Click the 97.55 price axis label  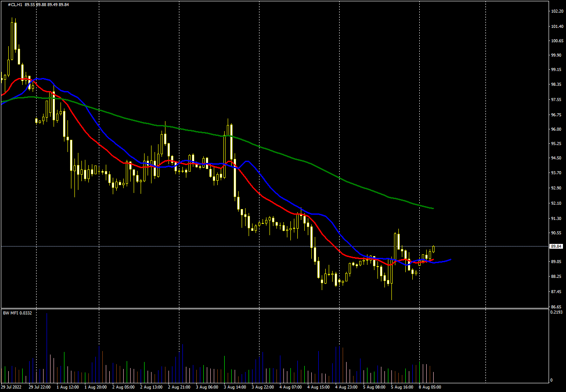pyautogui.click(x=557, y=100)
